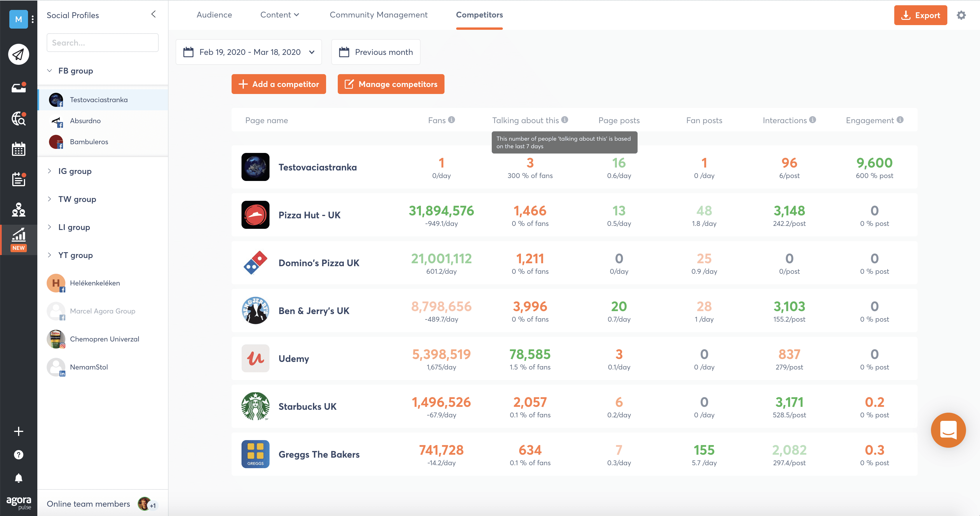Collapse the FB group
980x516 pixels.
click(x=50, y=71)
